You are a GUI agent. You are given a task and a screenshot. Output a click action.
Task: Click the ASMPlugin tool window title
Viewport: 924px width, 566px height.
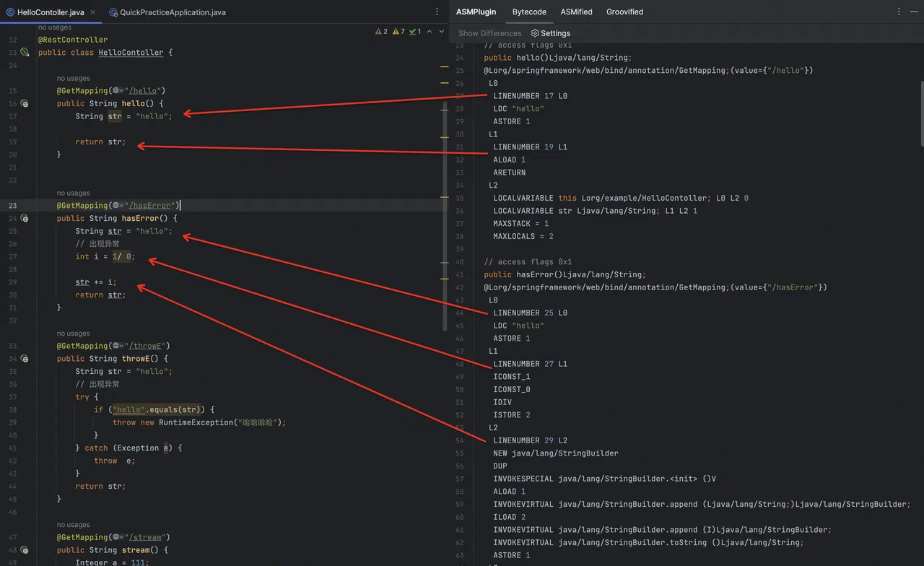(476, 12)
